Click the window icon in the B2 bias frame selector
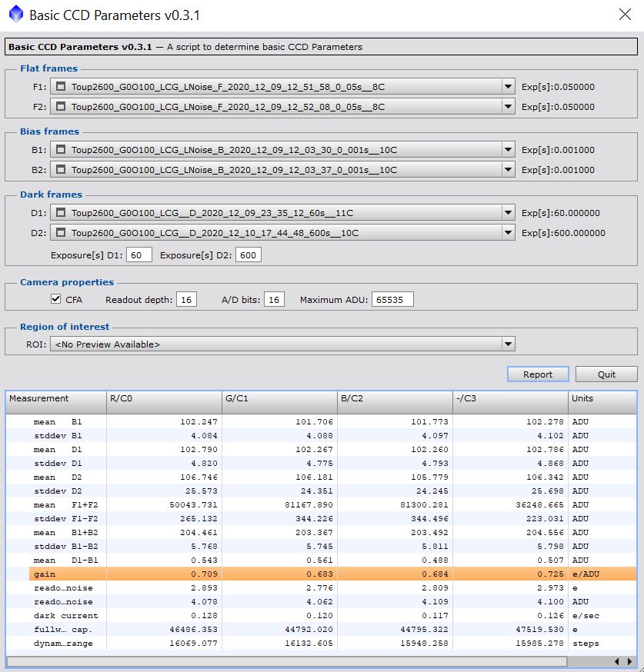The image size is (644, 672). click(x=61, y=170)
